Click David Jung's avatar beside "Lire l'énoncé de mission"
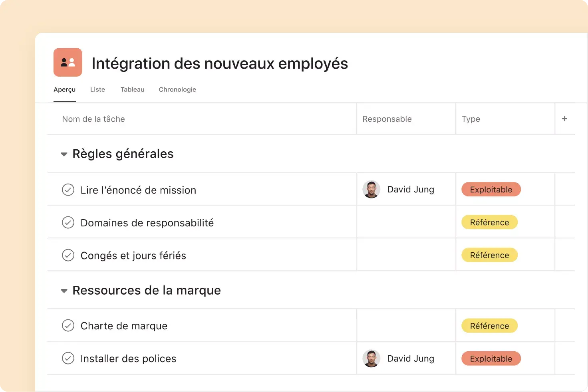Image resolution: width=588 pixels, height=392 pixels. 371,189
